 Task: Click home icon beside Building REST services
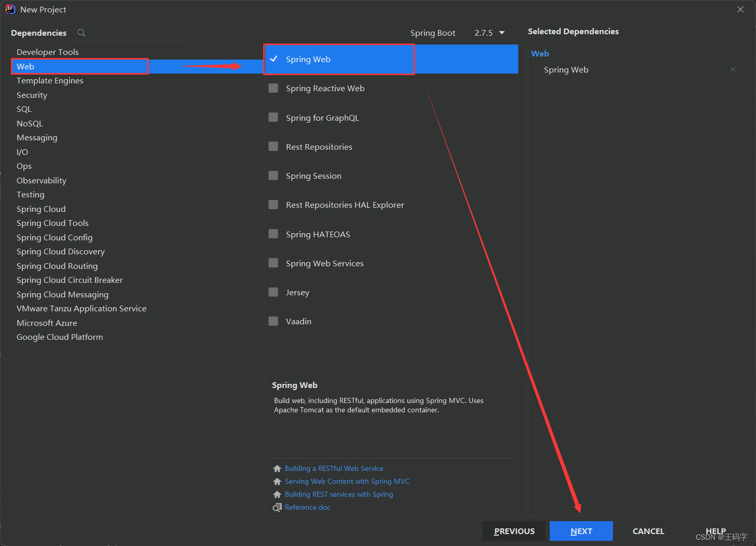pyautogui.click(x=277, y=494)
